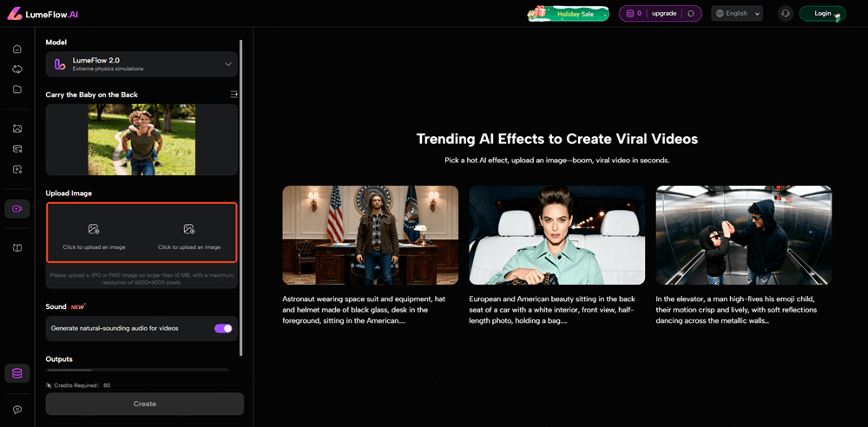Screen dimensions: 868x427
Task: Open the astronaut Oval Office effect thumbnail
Action: 370,235
